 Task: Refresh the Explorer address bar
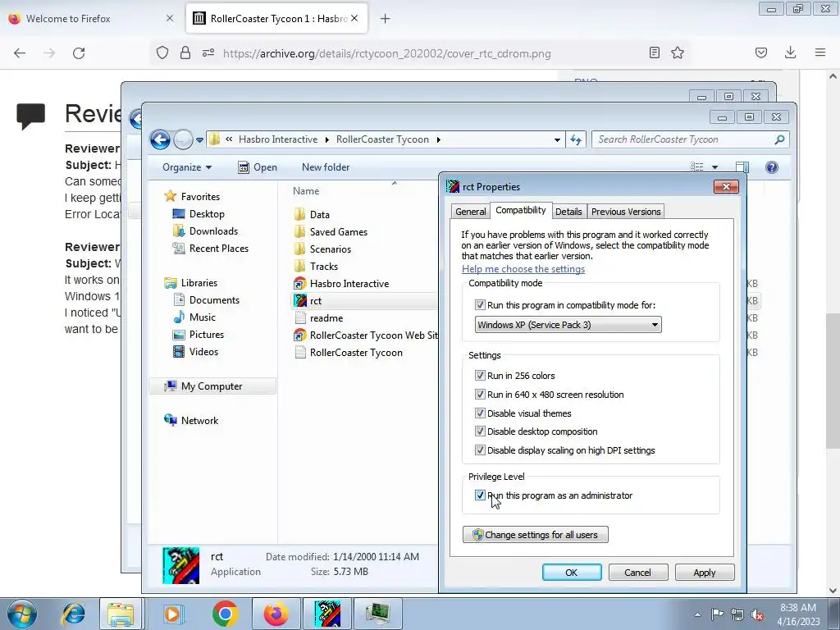(x=576, y=139)
